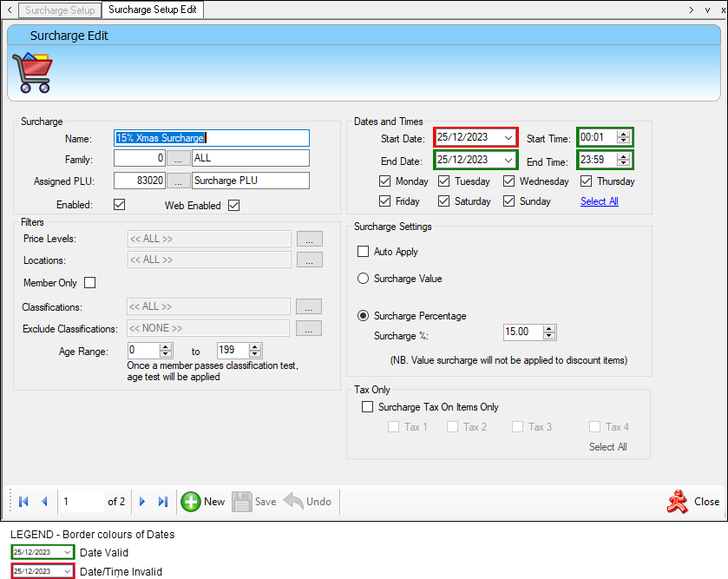
Task: Create a New surcharge record
Action: click(x=202, y=502)
